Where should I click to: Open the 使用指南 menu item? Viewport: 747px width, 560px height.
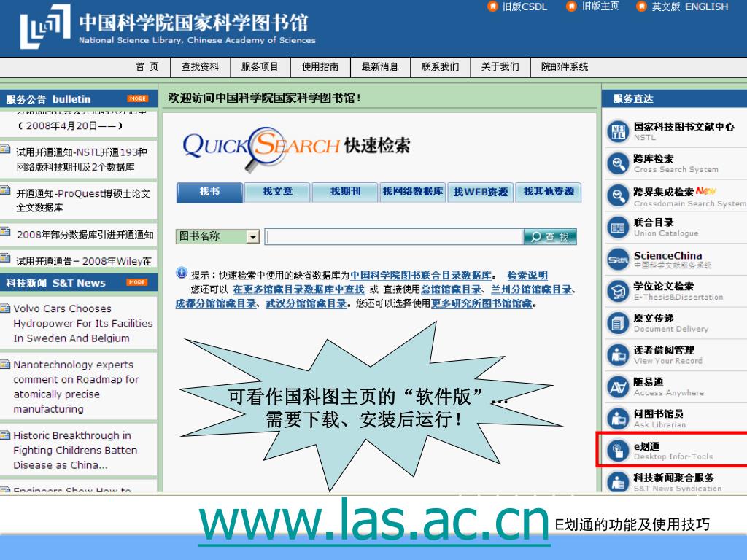(x=320, y=66)
